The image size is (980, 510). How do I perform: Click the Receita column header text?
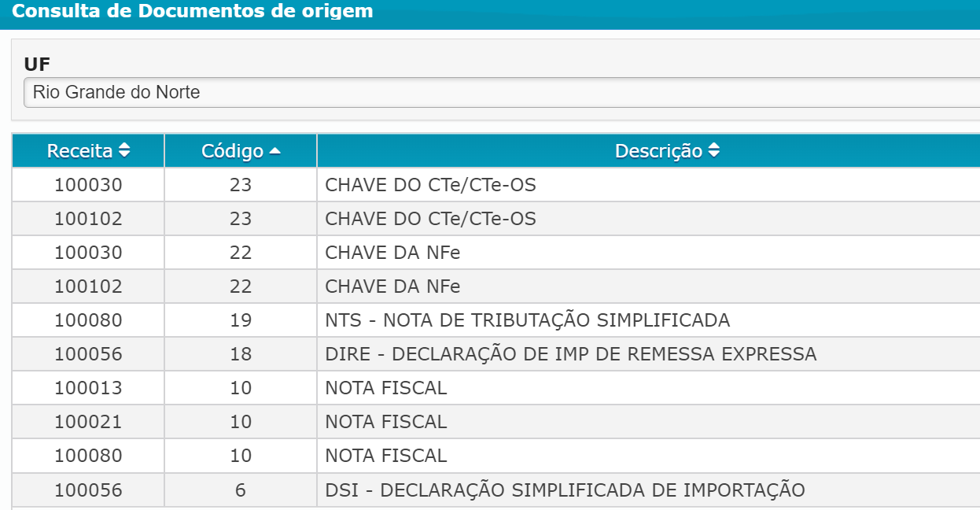(79, 151)
